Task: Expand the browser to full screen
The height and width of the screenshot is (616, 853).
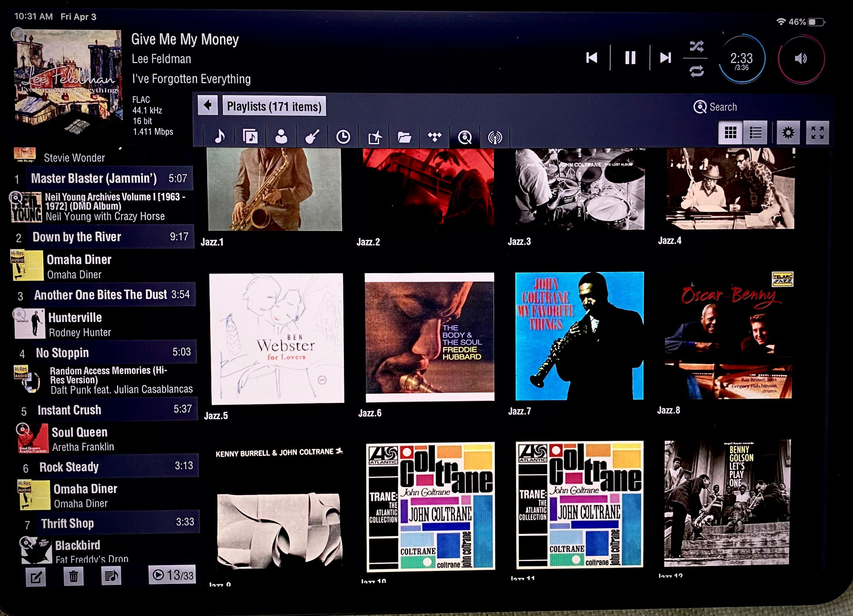Action: [817, 132]
